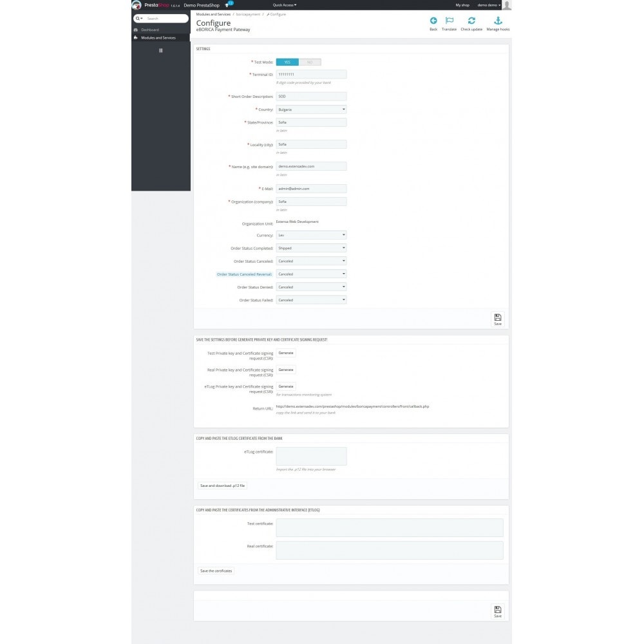Focus the Short Order Description field

[x=311, y=96]
